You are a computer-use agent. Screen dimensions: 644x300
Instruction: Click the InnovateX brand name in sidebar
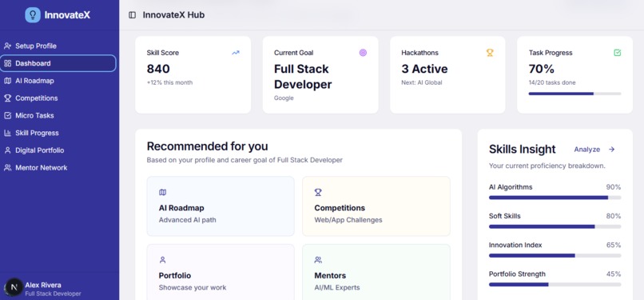point(67,15)
